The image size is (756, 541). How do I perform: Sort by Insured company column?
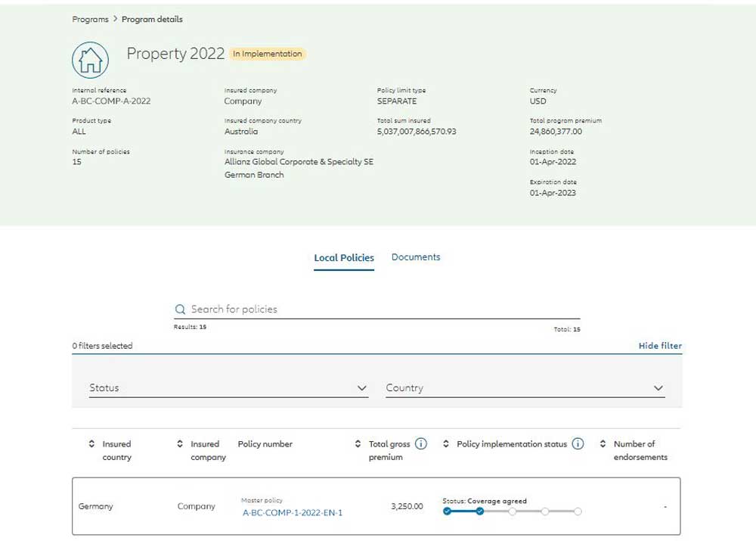coord(180,443)
